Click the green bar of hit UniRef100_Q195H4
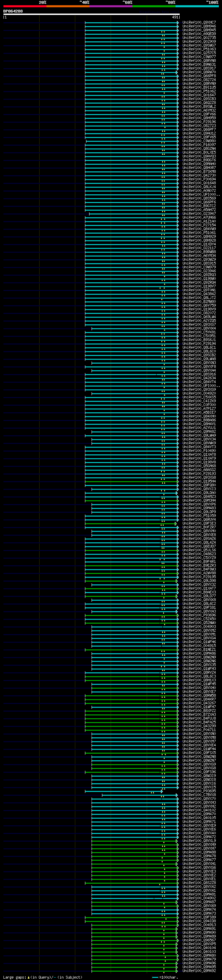Screen dimensions: 222x980 click(x=132, y=481)
